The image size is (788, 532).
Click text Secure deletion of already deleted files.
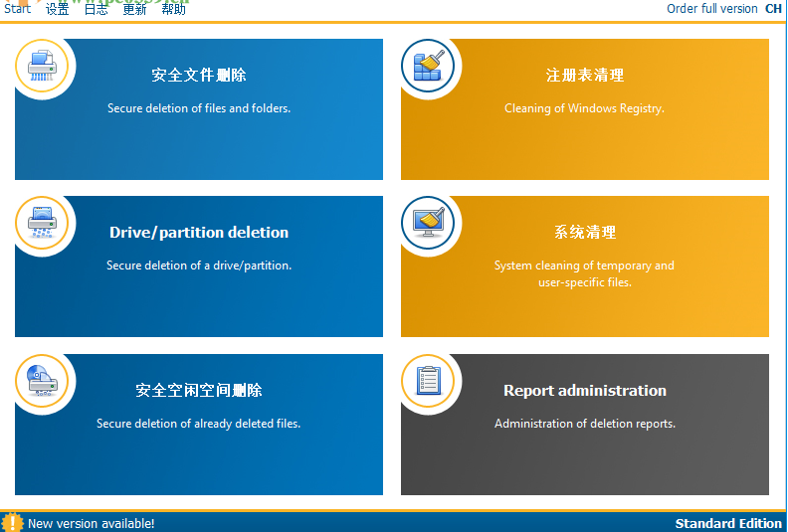(x=199, y=424)
